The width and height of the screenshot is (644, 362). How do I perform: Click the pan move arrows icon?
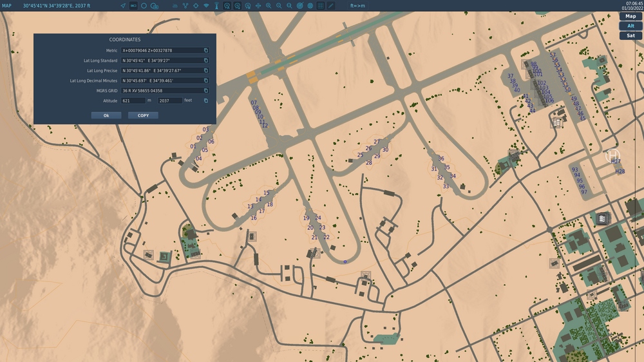coord(258,6)
